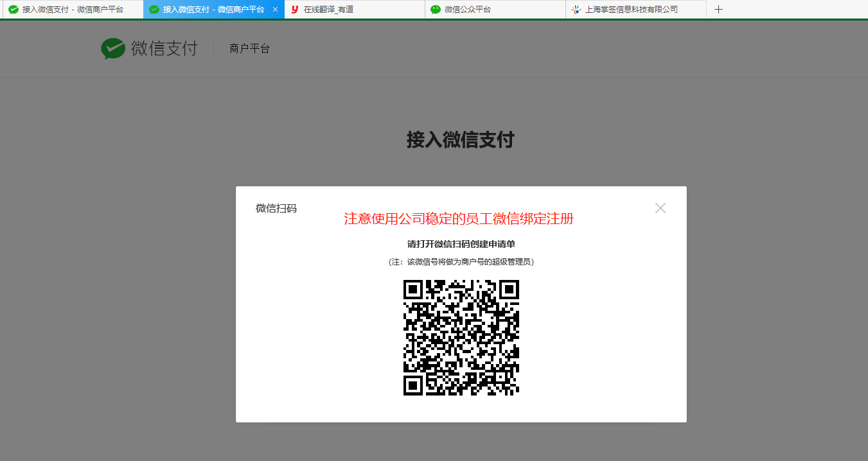This screenshot has height=461, width=868.
Task: Click the WeChat favicon on the 微信公众平台 tab
Action: point(436,10)
